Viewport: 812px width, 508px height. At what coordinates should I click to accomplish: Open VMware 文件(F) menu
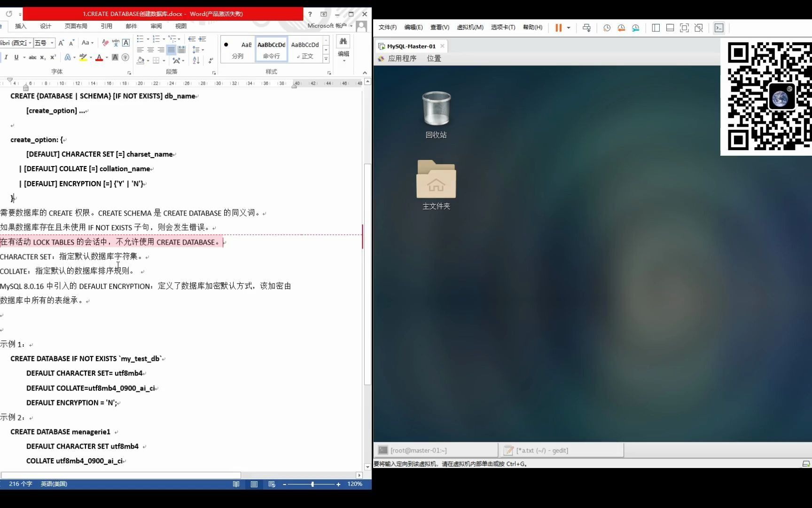(388, 27)
